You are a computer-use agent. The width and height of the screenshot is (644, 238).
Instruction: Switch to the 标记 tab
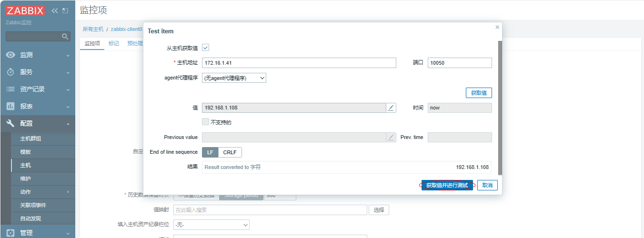(114, 43)
